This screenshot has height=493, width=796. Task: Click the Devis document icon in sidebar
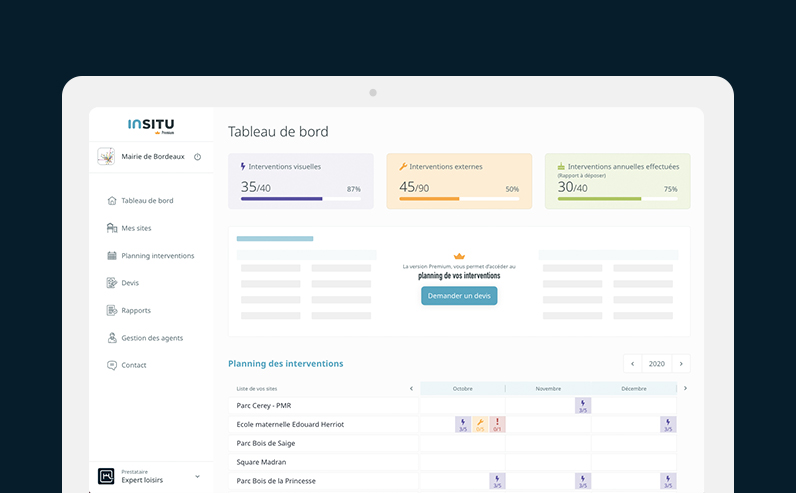(112, 283)
